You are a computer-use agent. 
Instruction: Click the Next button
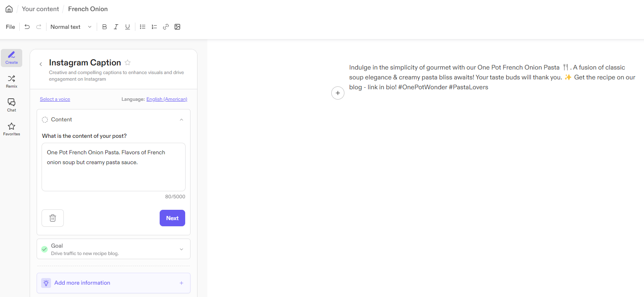[x=172, y=218]
